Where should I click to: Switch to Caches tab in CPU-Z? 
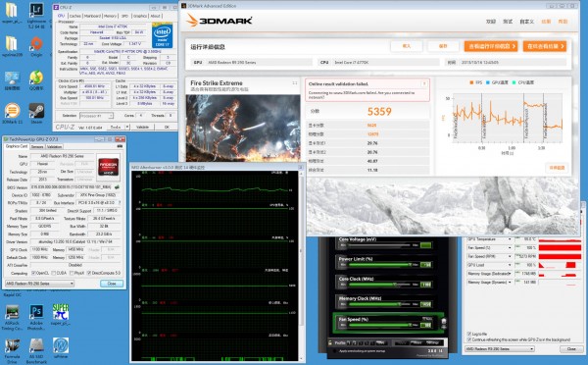click(x=75, y=16)
